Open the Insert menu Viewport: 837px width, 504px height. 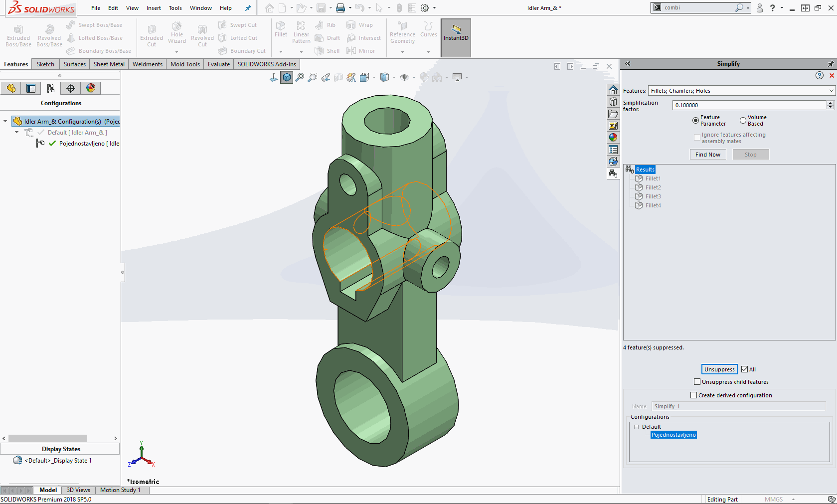(x=154, y=8)
